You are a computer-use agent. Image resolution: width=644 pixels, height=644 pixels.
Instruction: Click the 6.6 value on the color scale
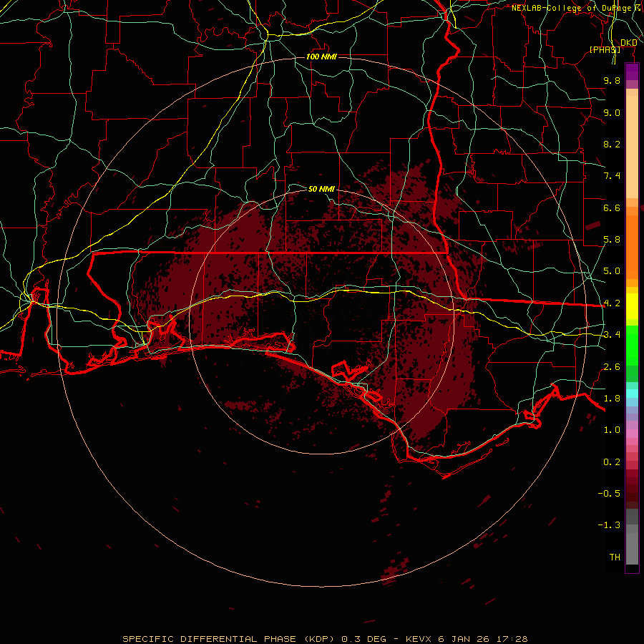click(612, 208)
